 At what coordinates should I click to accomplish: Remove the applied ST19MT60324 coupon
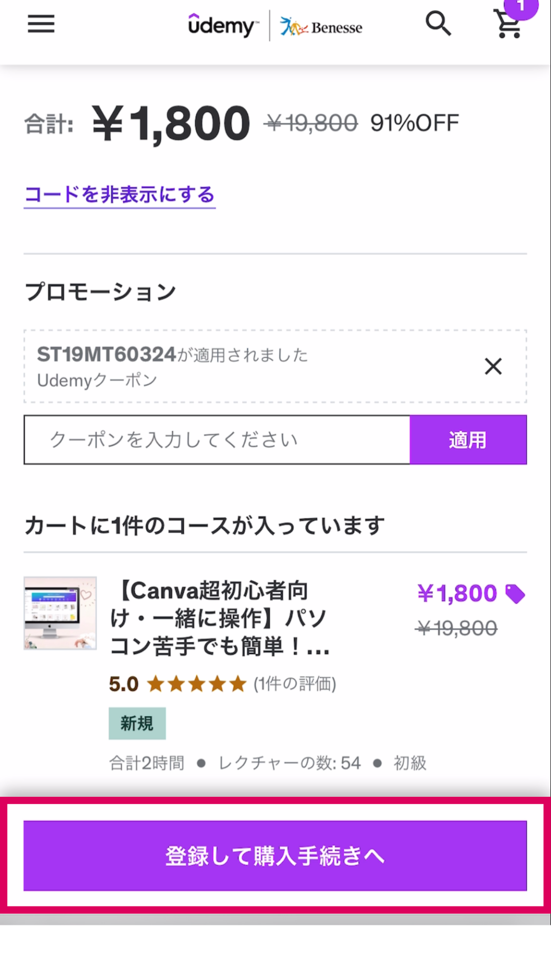tap(493, 366)
